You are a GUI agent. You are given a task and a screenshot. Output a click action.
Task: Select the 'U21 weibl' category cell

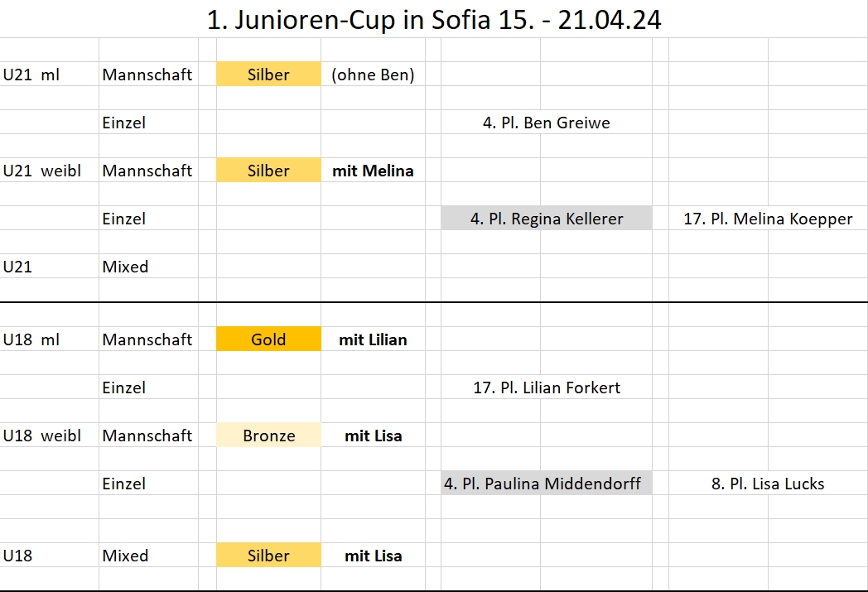click(42, 171)
